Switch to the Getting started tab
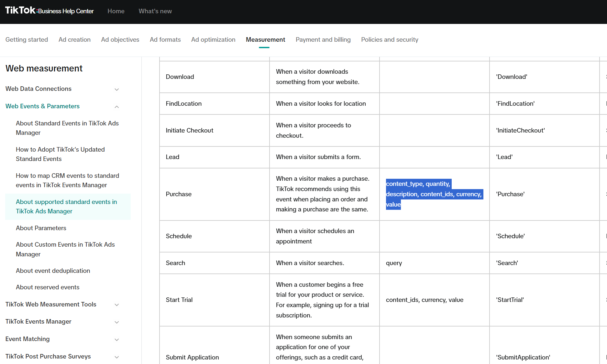This screenshot has width=607, height=364. click(x=27, y=39)
